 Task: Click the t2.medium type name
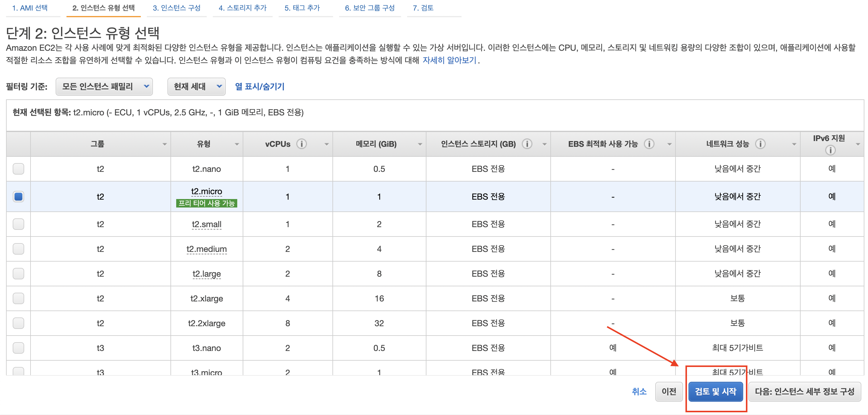[x=206, y=249]
